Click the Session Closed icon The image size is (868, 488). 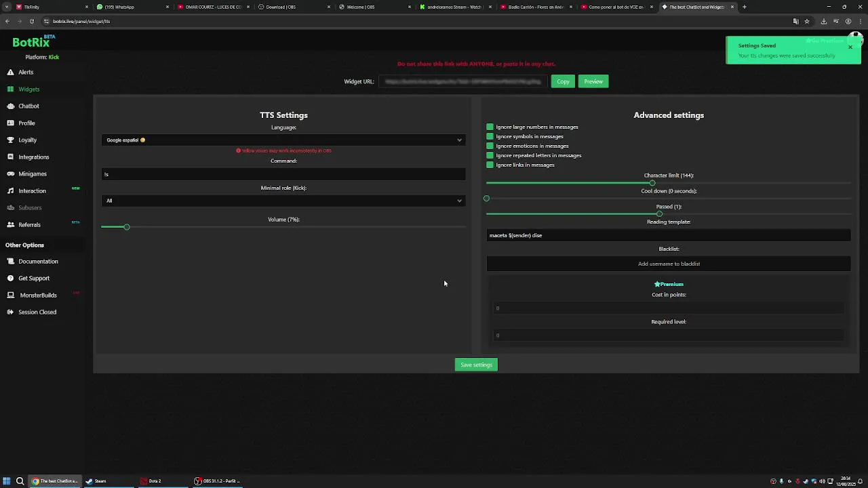[x=11, y=312]
